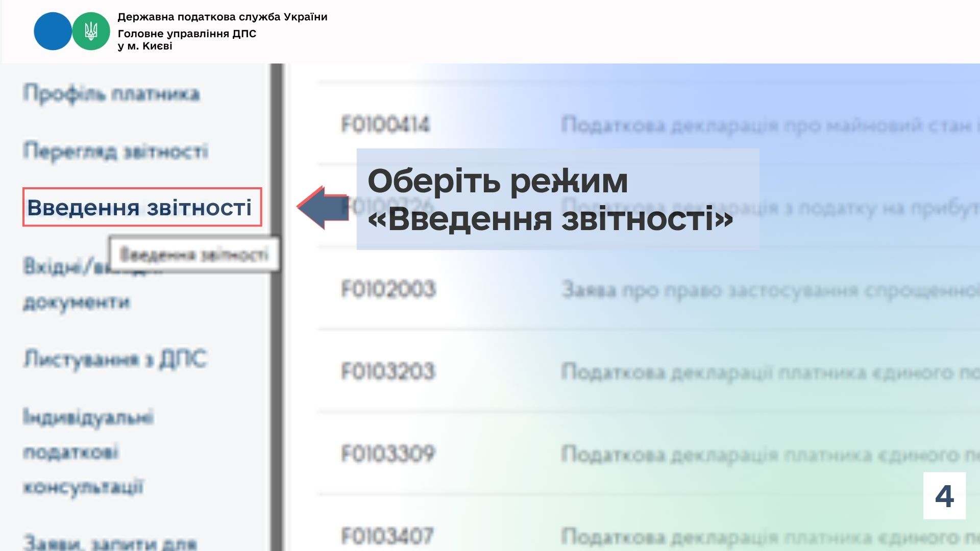
Task: Select form F0100414 property declaration row
Action: tap(385, 122)
